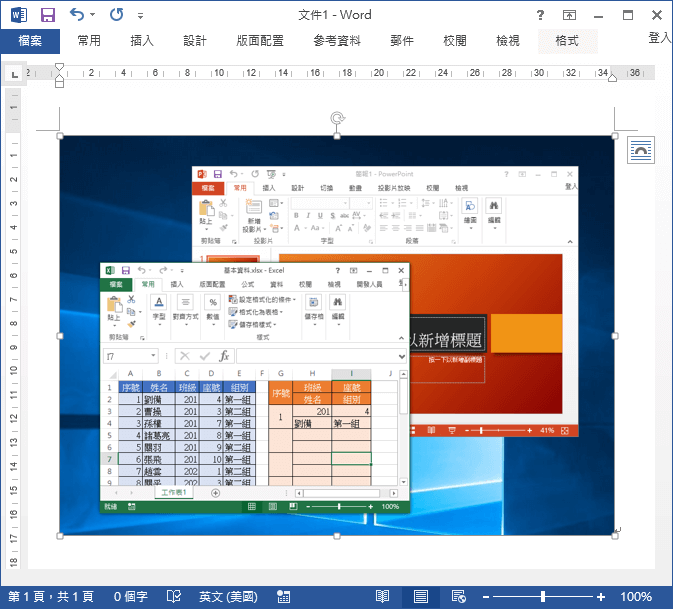Click 登入 to sign in
673x609 pixels.
(659, 38)
